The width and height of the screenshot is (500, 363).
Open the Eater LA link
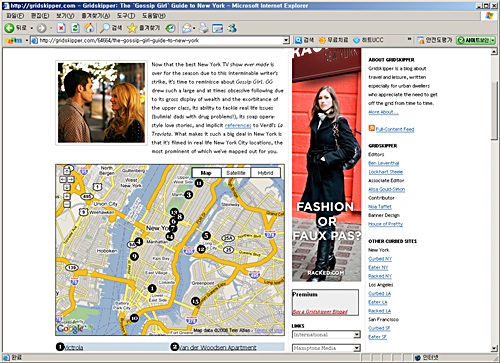tap(378, 302)
